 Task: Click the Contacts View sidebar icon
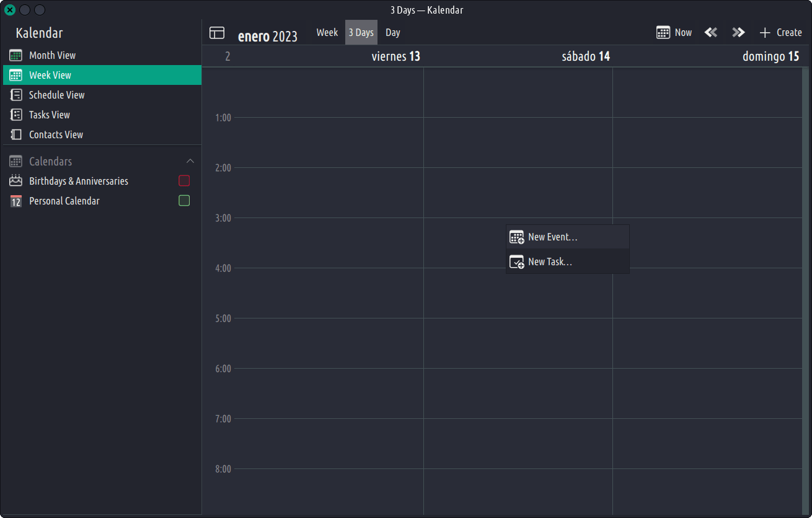pos(16,134)
